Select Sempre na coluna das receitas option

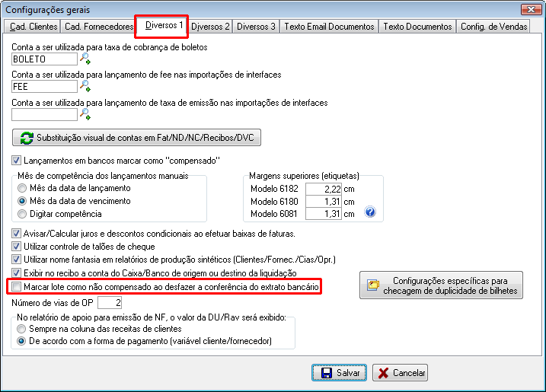pyautogui.click(x=21, y=329)
